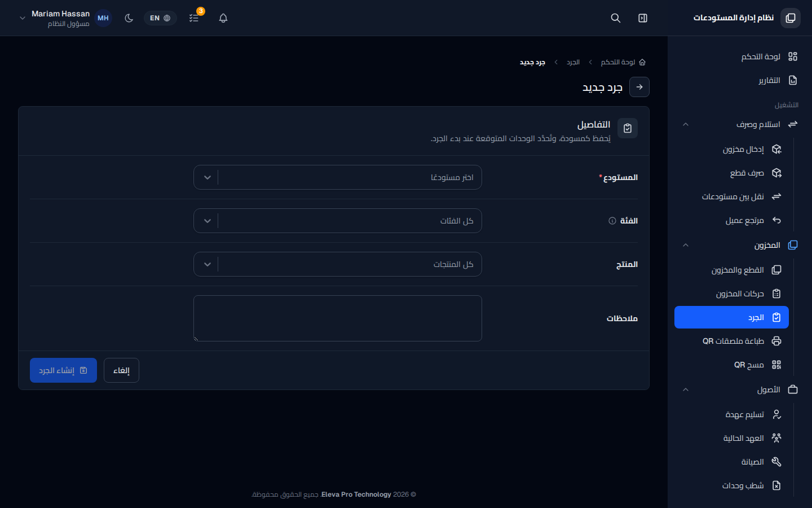Image resolution: width=812 pixels, height=508 pixels.
Task: Open تسليم عهدة sidebar item
Action: [732, 414]
